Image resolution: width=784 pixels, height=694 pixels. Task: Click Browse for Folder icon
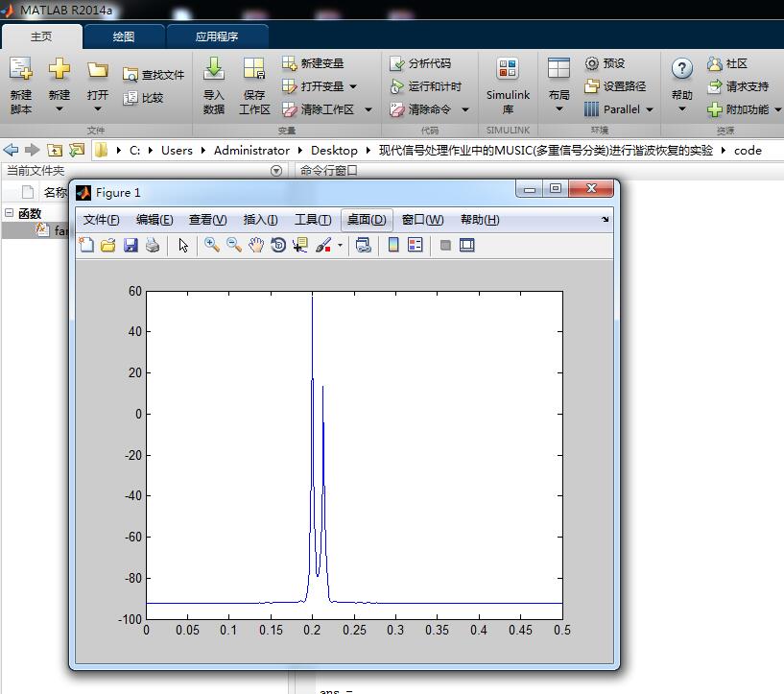point(77,150)
